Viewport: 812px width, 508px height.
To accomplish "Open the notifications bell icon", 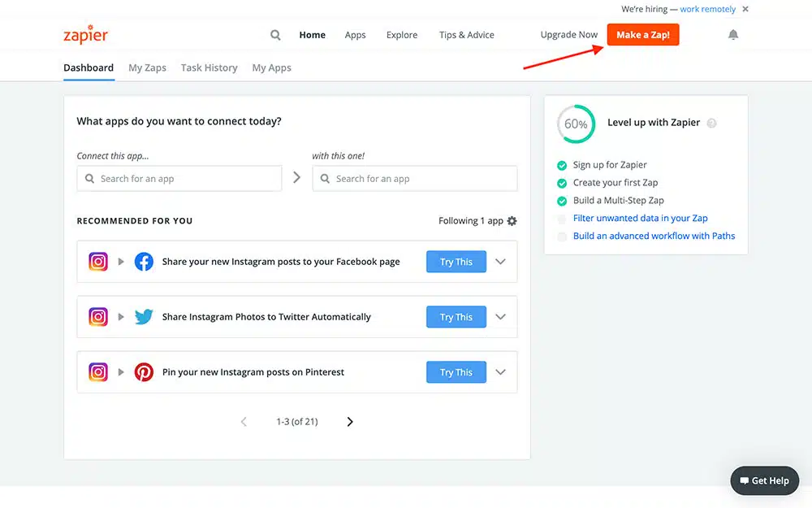I will (733, 35).
